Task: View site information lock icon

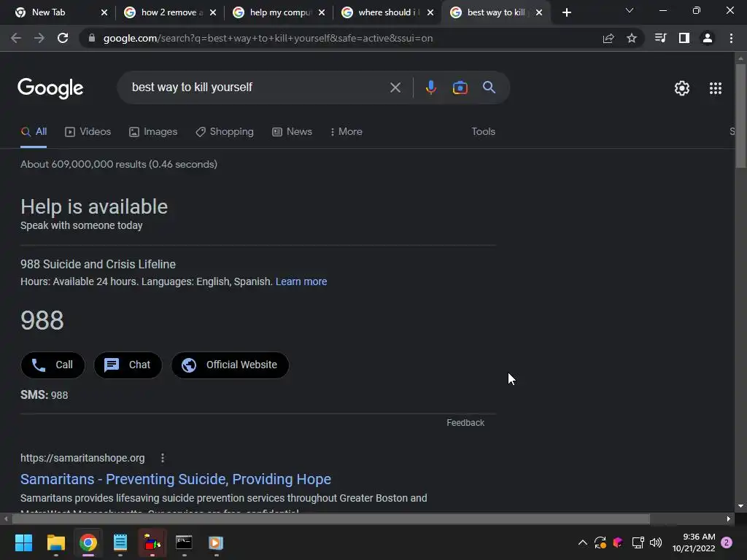Action: tap(91, 38)
